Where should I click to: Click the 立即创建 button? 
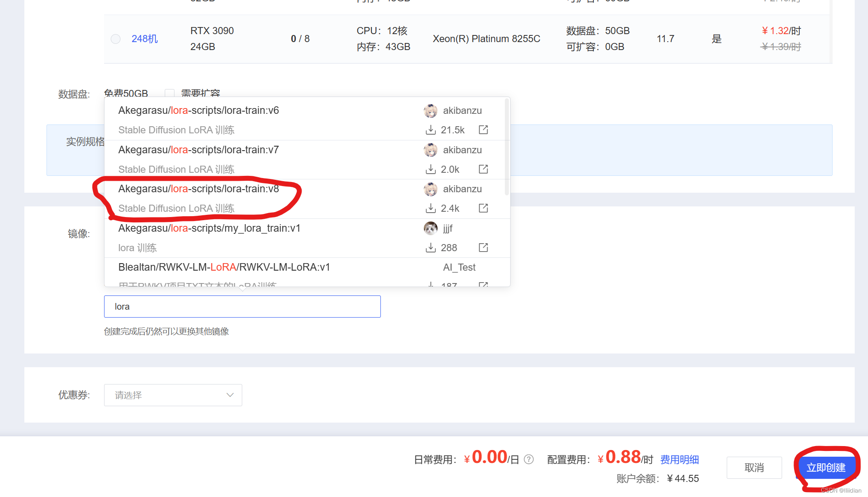[x=825, y=468]
